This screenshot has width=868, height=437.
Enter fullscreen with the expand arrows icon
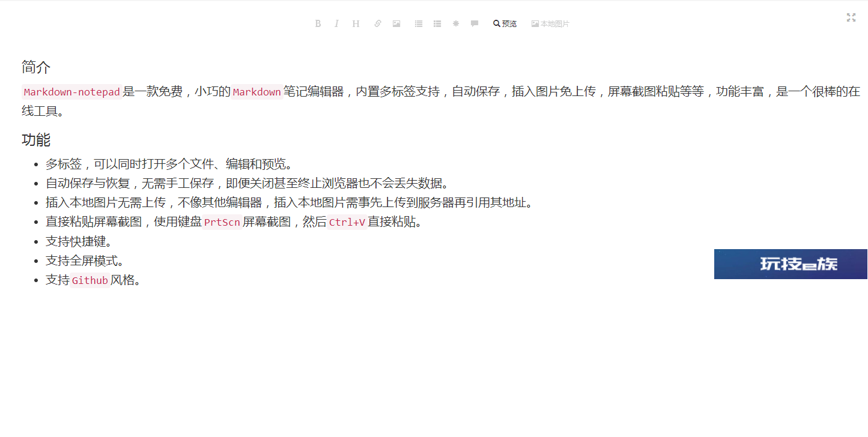click(851, 17)
